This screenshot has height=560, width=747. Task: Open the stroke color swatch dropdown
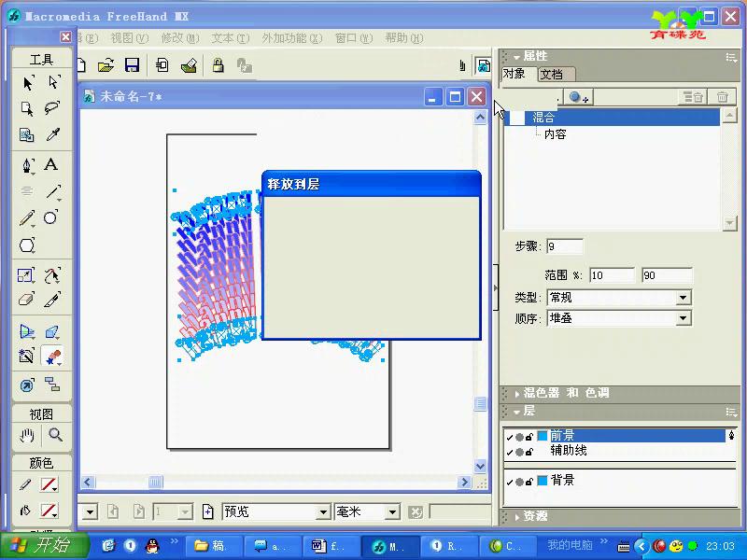49,484
